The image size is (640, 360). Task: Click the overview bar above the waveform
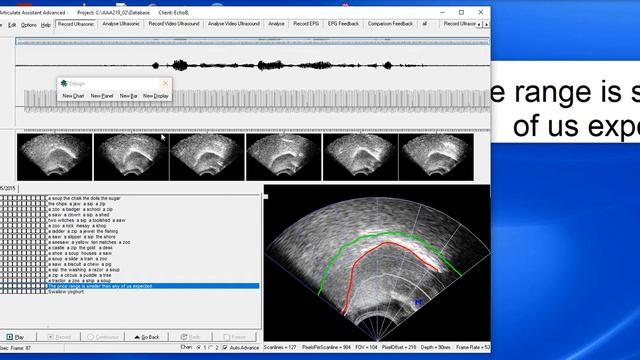click(253, 41)
